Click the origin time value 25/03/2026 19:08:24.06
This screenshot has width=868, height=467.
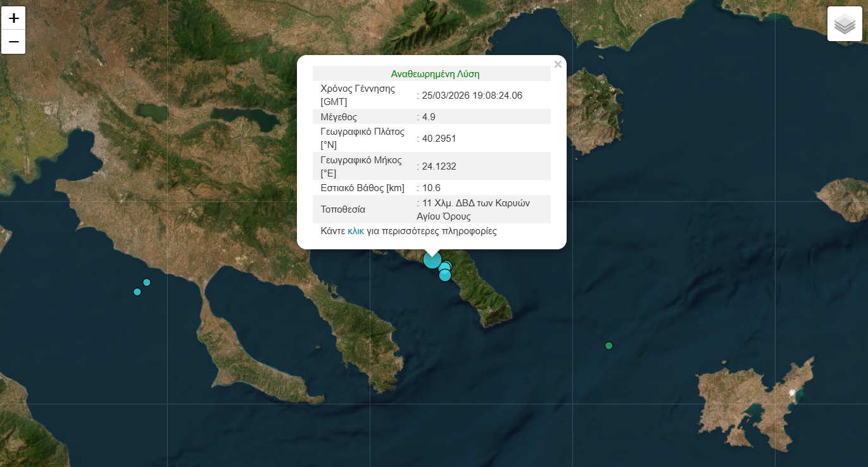(472, 95)
